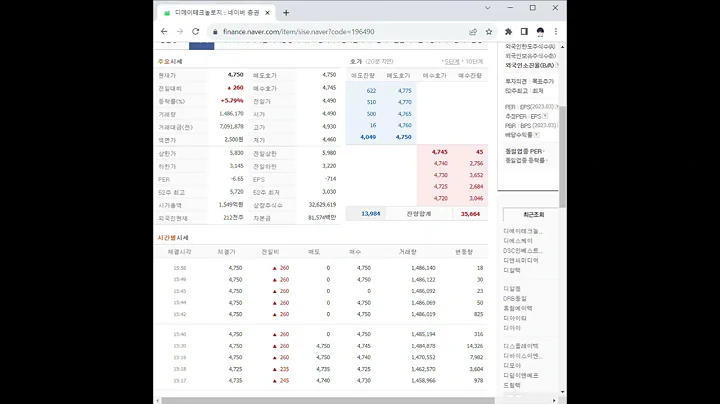Open recent stock 디모아
Viewport: 720px width, 404px height.
[512, 365]
